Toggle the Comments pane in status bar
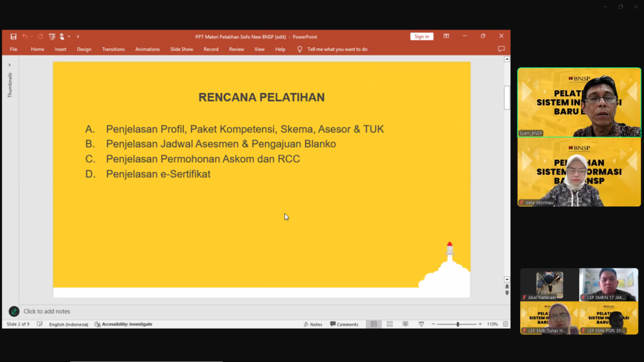The image size is (644, 362). (344, 324)
